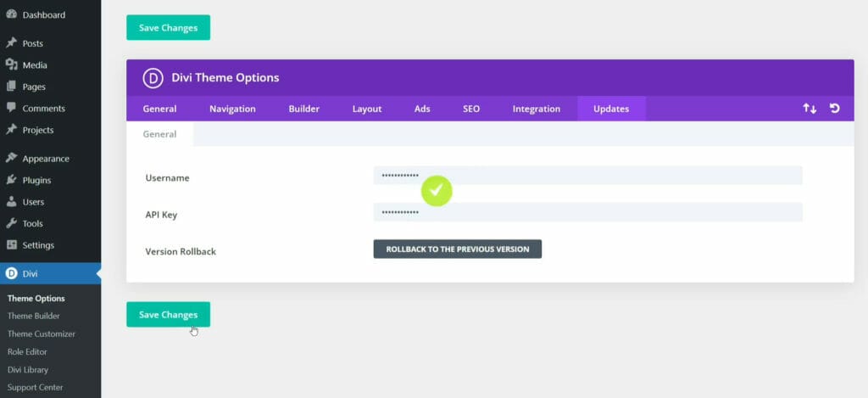Switch to the Integration tab
Image resolution: width=868 pixels, height=398 pixels.
point(537,109)
